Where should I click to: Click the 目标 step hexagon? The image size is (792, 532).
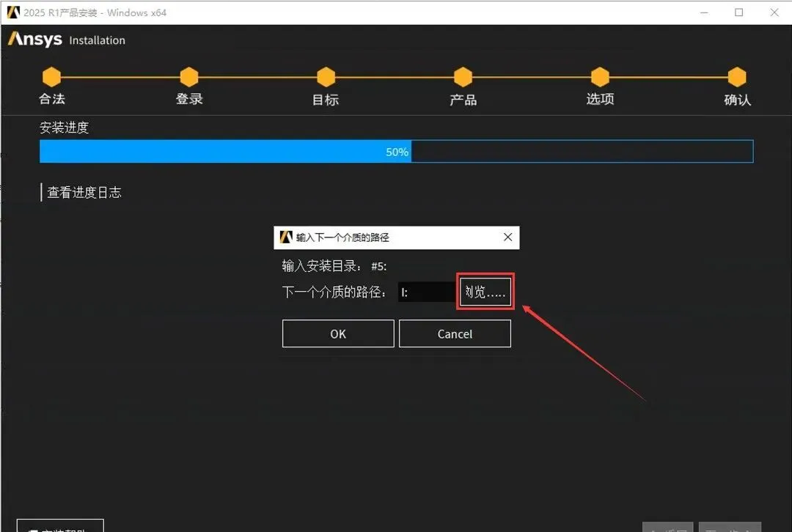326,77
